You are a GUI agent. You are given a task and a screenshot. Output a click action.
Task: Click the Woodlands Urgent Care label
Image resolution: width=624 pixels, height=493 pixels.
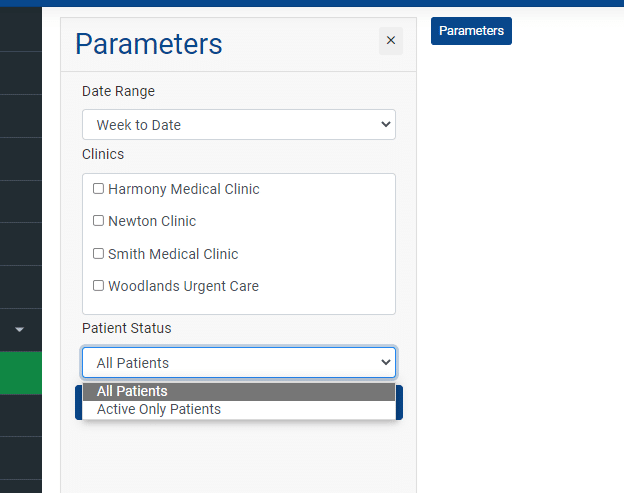(x=183, y=286)
